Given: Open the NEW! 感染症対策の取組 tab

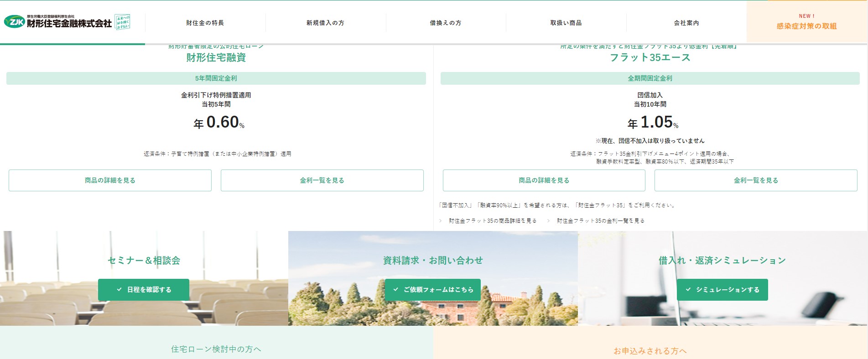Looking at the screenshot, I should (807, 22).
